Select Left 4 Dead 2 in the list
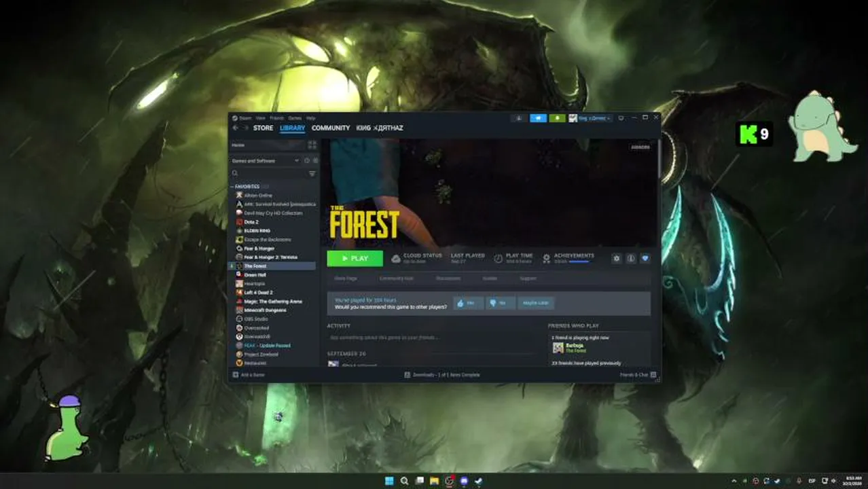 (258, 293)
